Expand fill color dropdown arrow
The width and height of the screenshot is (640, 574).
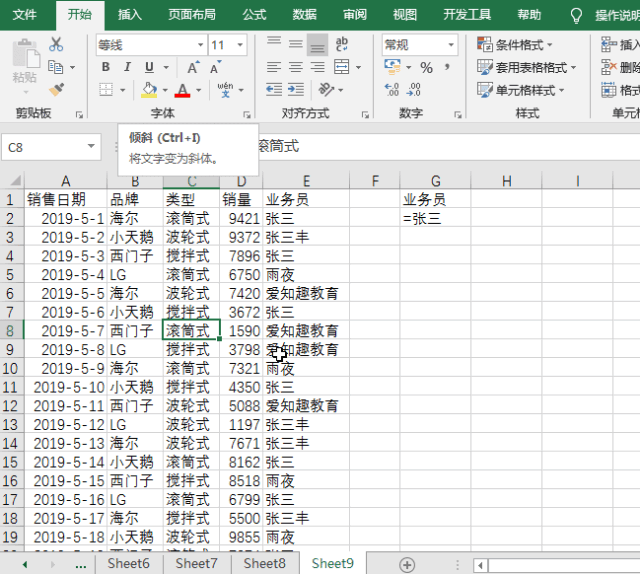click(165, 90)
